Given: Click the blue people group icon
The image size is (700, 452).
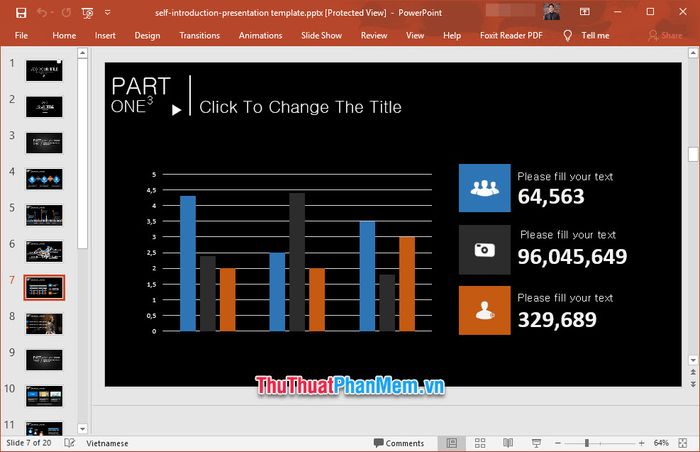Looking at the screenshot, I should pyautogui.click(x=484, y=188).
